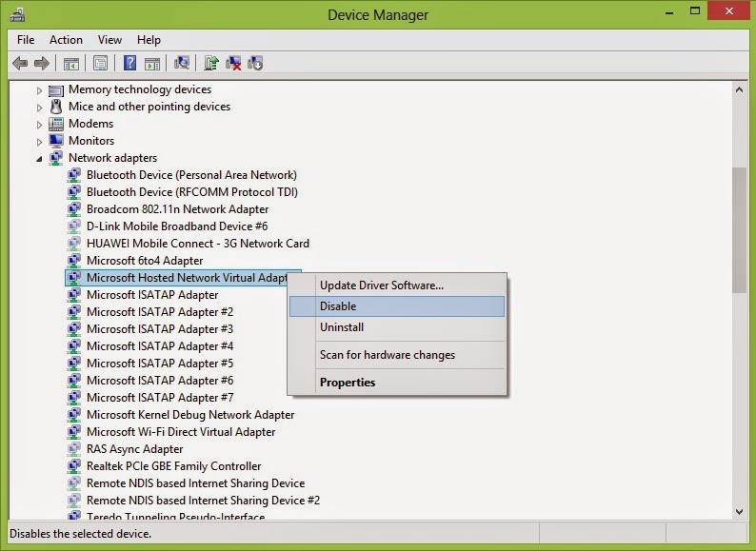Image resolution: width=756 pixels, height=551 pixels.
Task: Click the scrollbar up arrow
Action: (x=739, y=89)
